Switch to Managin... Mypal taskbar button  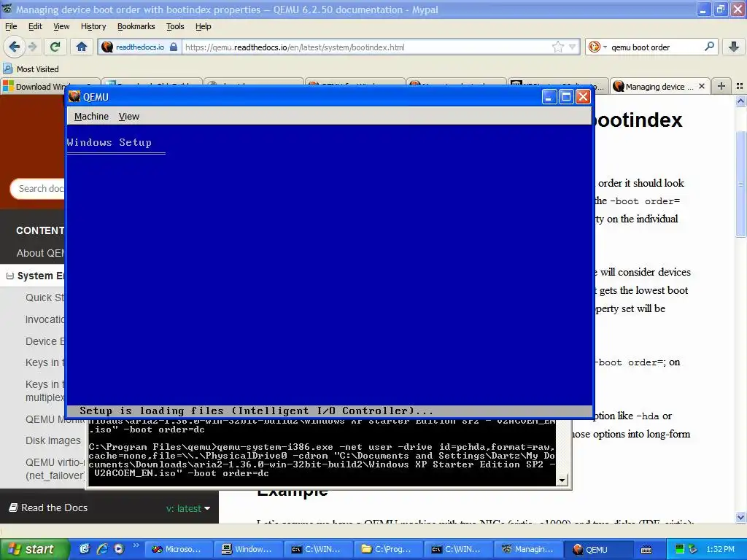(x=528, y=549)
